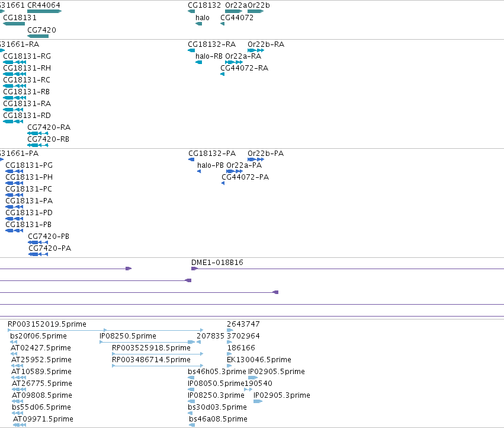
Task: Select transcript CG18131-RB
Action: tap(27, 92)
